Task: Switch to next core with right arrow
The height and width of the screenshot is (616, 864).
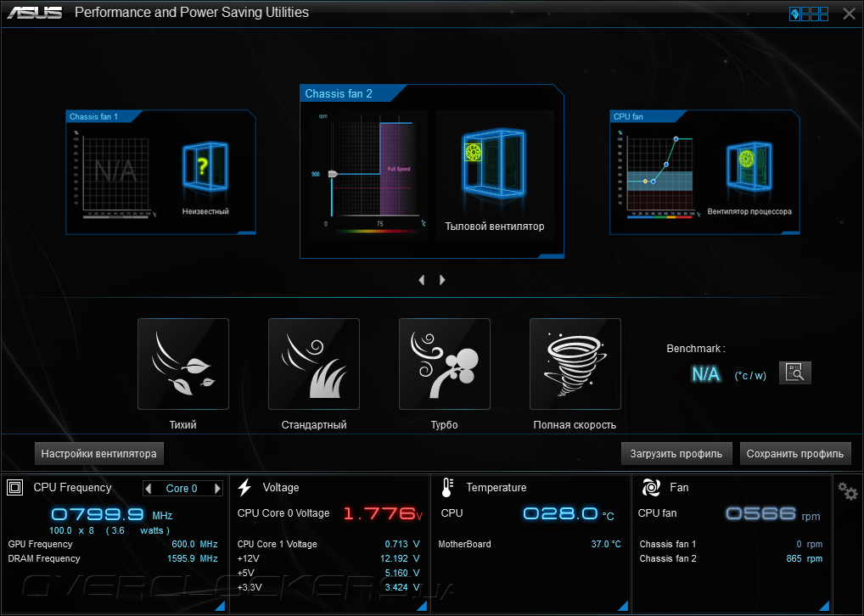Action: point(217,488)
